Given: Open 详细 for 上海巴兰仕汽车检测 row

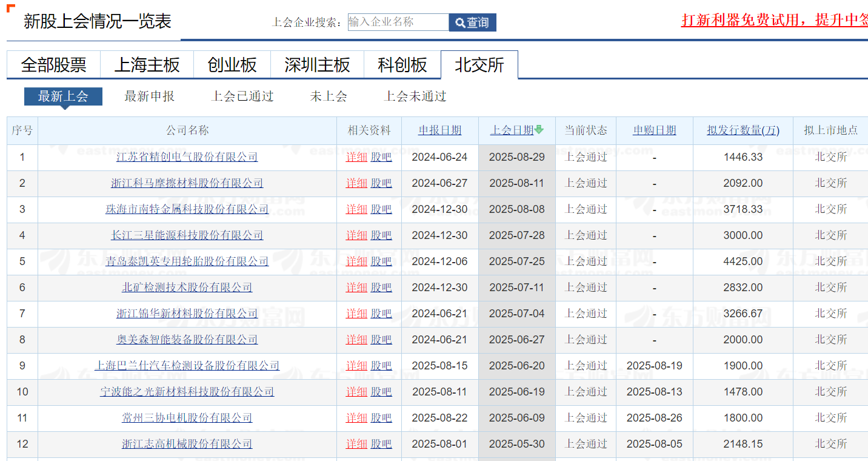Looking at the screenshot, I should tap(356, 366).
